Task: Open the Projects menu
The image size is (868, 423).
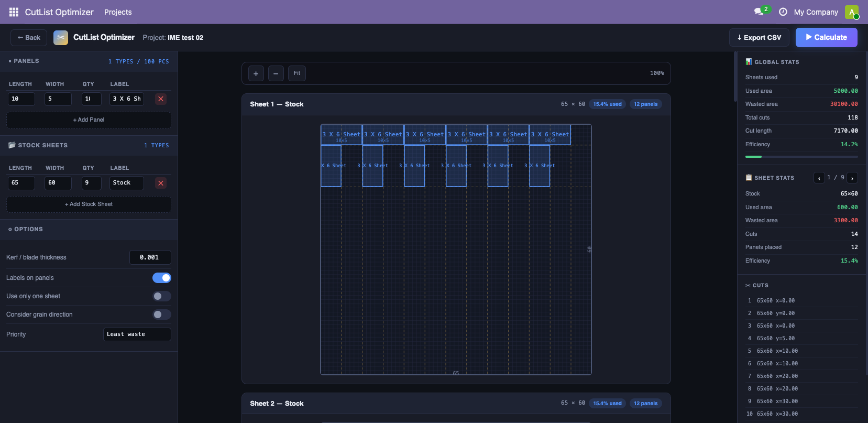Action: 118,12
